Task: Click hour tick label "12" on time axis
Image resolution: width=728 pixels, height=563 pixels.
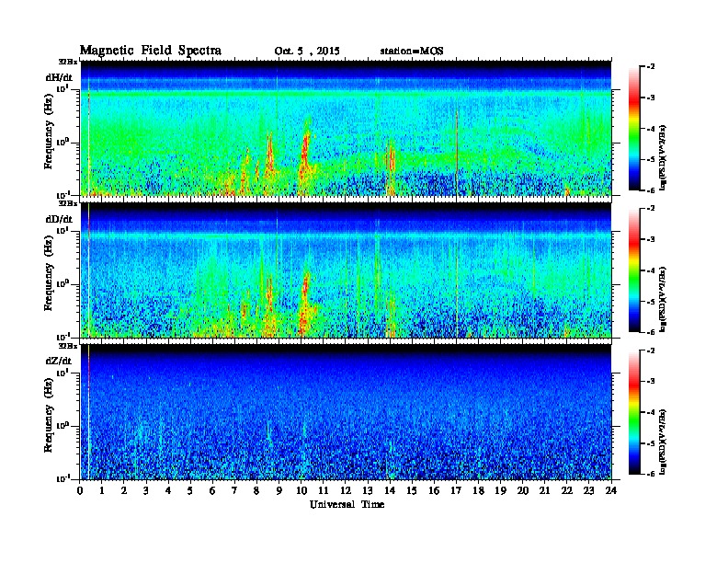Action: pos(346,491)
